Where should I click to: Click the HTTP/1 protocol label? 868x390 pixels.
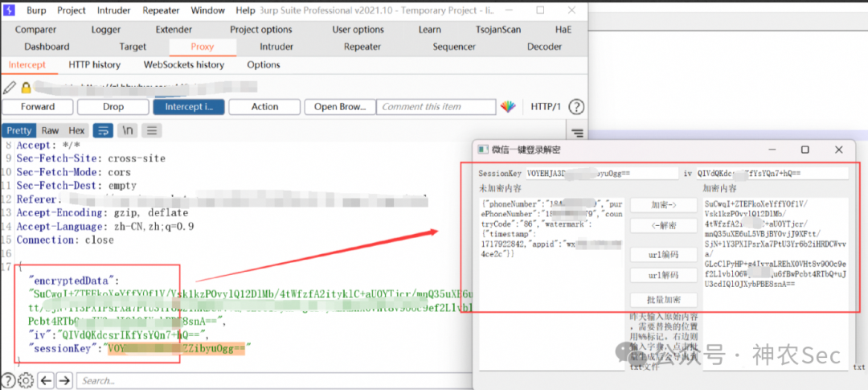[x=546, y=107]
